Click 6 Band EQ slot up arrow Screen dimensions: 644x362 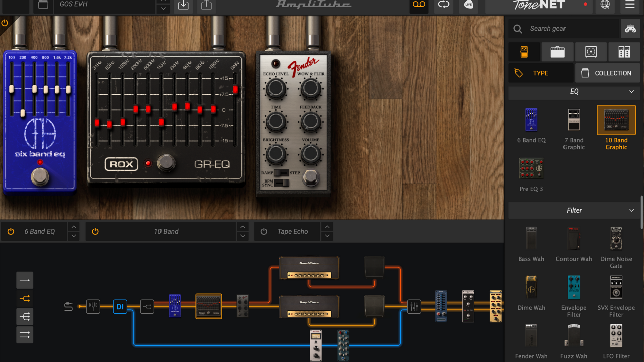tap(74, 227)
